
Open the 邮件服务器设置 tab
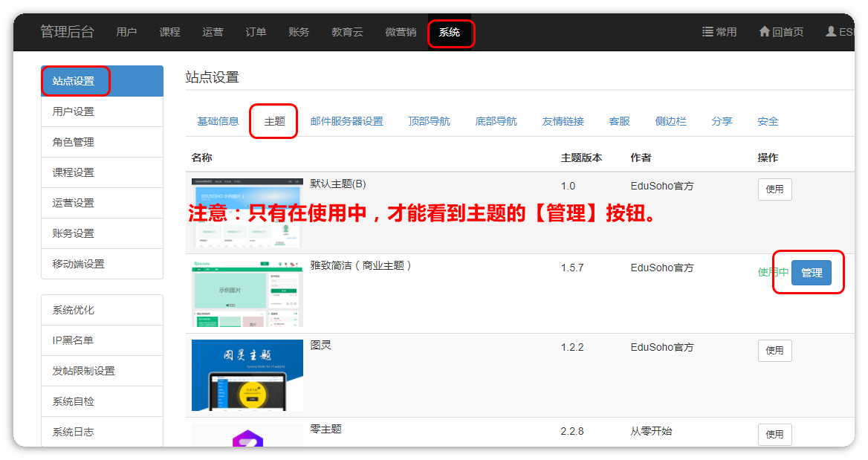(x=346, y=121)
